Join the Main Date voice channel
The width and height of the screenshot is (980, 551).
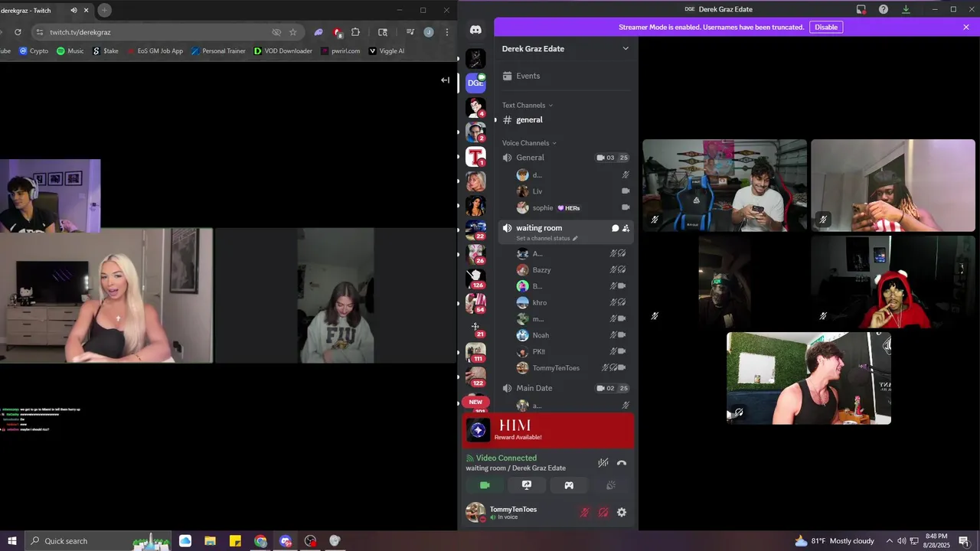click(x=566, y=388)
